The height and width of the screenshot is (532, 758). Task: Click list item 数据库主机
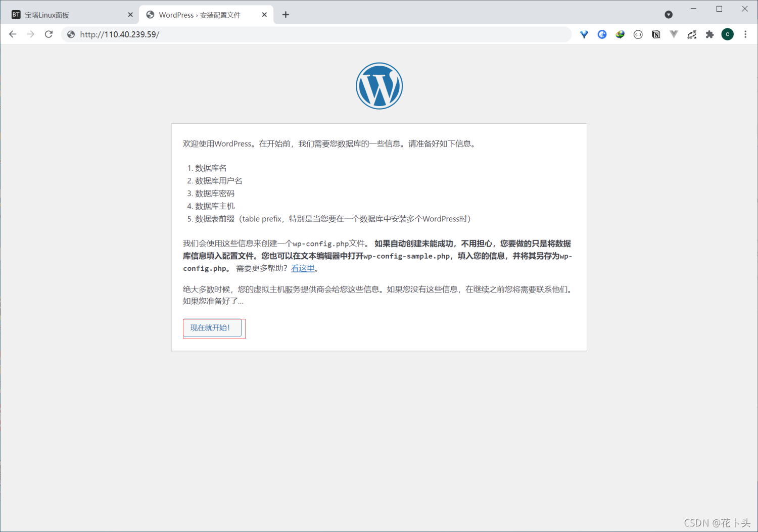[215, 206]
